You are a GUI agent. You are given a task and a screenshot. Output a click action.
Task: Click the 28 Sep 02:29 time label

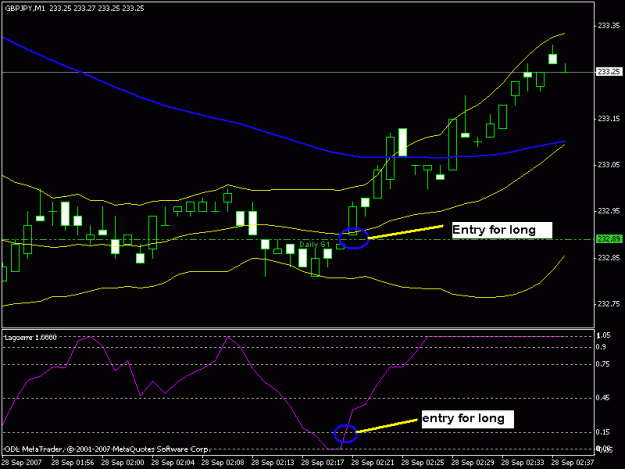pos(473,463)
